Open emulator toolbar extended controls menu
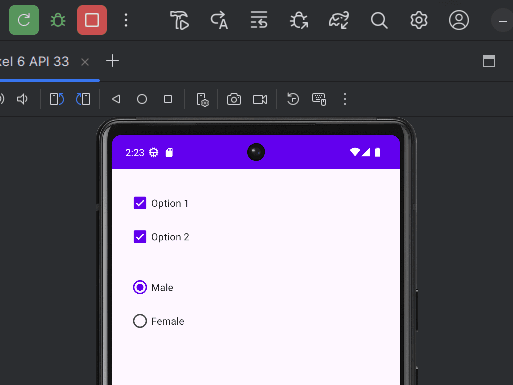The width and height of the screenshot is (513, 385). coord(345,99)
